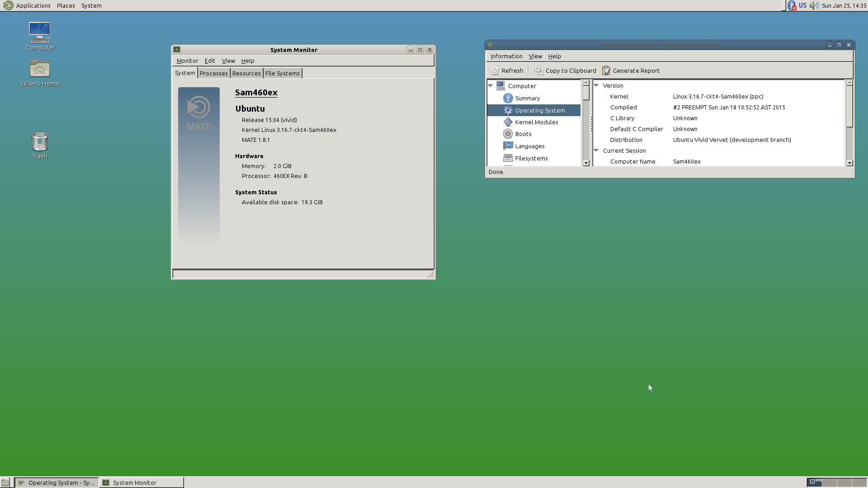The height and width of the screenshot is (488, 868).
Task: Collapse the Current Session section
Action: click(x=596, y=150)
